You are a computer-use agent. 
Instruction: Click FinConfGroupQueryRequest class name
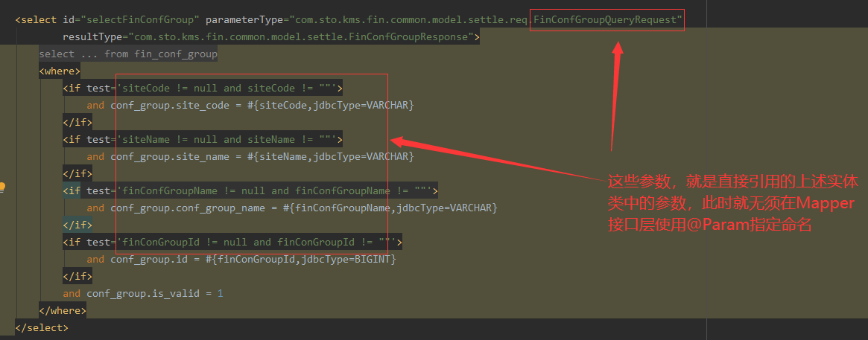point(606,20)
